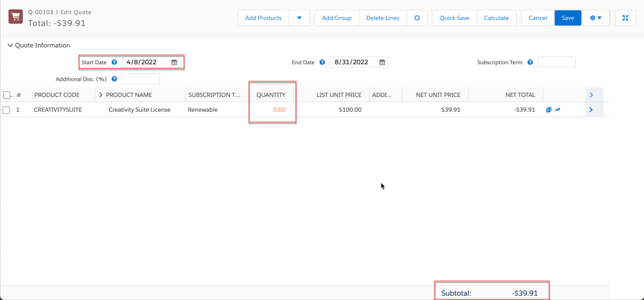Screen dimensions: 644x300
Task: Open the End Date calendar picker
Action: click(382, 62)
